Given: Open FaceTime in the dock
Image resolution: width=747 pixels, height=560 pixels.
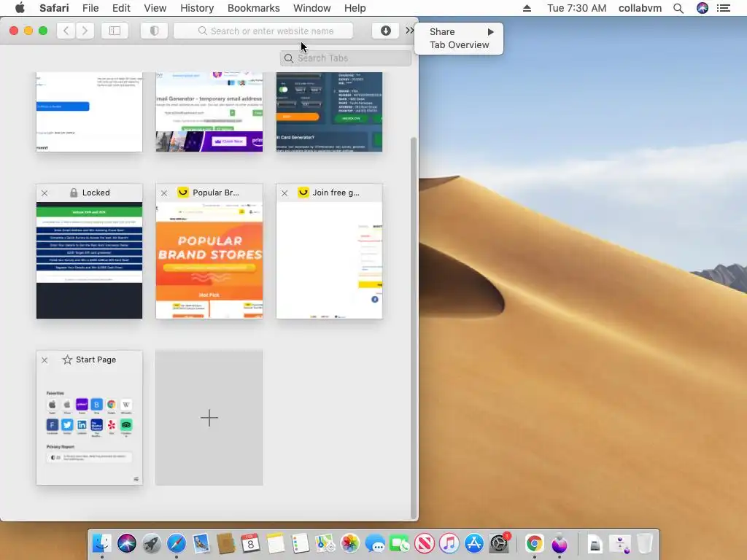Looking at the screenshot, I should click(400, 543).
